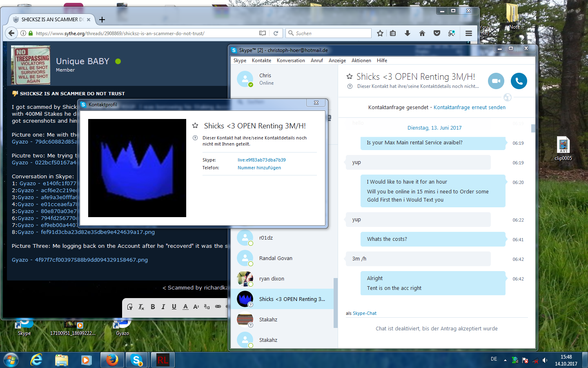Select contact Randal Govan
Viewport: 588px width, 368px height.
284,258
